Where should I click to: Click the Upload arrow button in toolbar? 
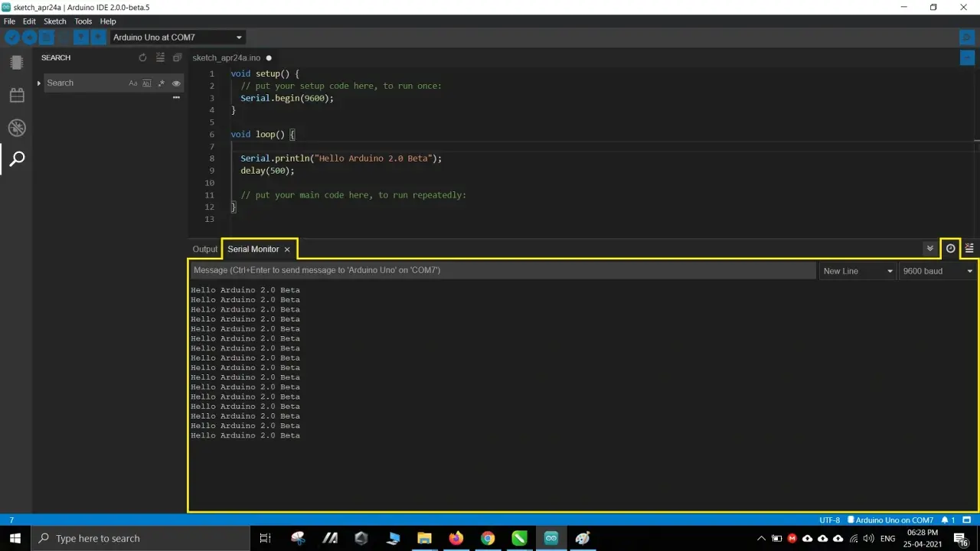29,37
